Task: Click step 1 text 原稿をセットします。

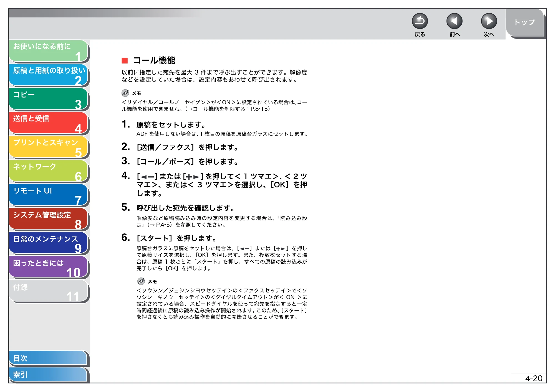Action: pos(171,125)
